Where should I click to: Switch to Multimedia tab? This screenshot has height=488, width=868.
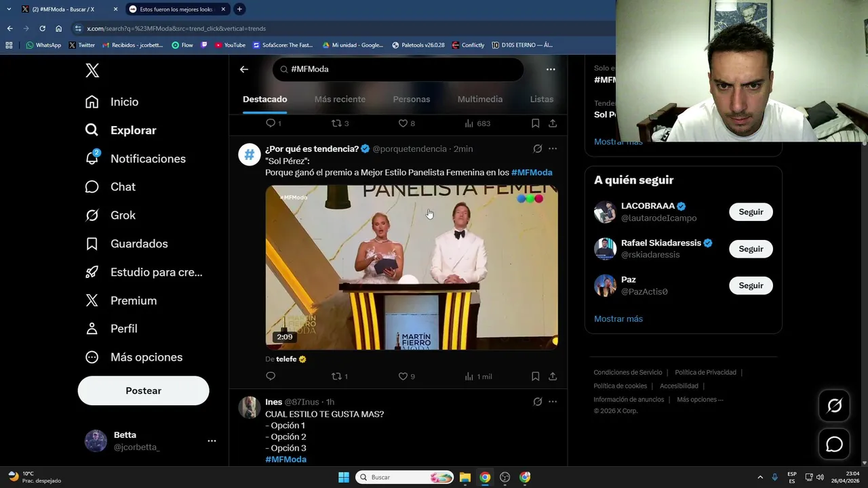pos(480,99)
